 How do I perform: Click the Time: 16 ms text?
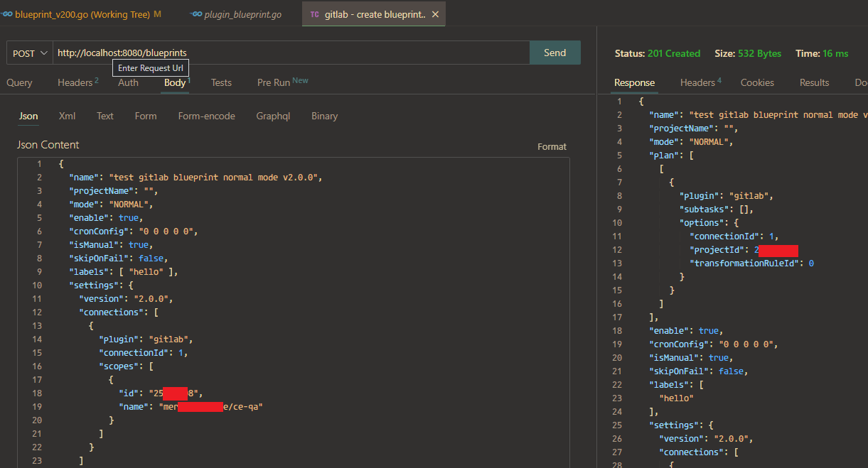tap(822, 53)
